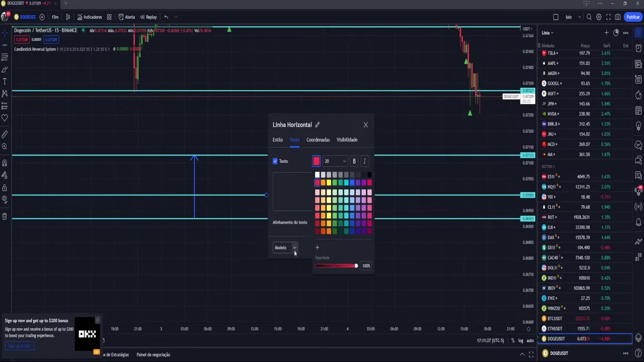The image size is (644, 362).
Task: Open chart settings gear icon
Action: click(599, 17)
